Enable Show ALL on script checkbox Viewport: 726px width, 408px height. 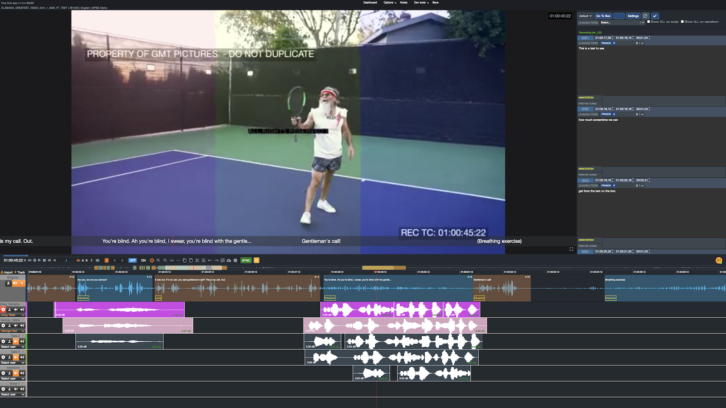click(x=648, y=21)
